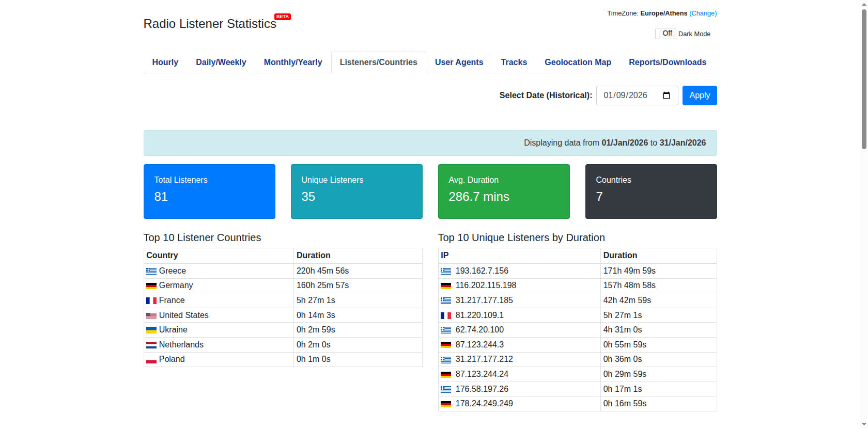Toggle the Dark Mode switch
The image size is (868, 429).
pos(665,34)
